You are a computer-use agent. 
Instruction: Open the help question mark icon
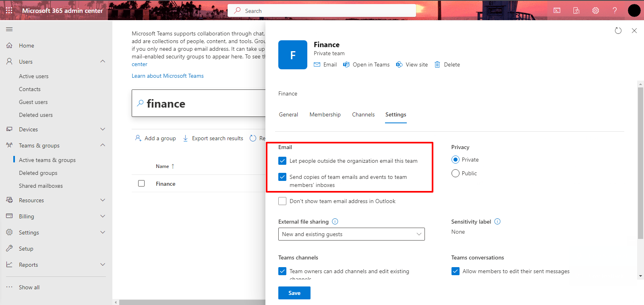(x=615, y=10)
